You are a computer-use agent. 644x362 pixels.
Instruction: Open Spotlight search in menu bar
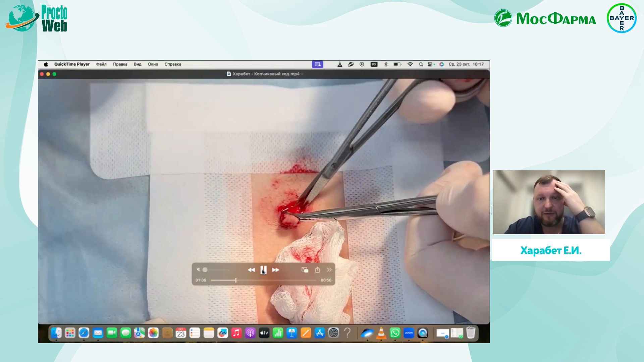421,64
